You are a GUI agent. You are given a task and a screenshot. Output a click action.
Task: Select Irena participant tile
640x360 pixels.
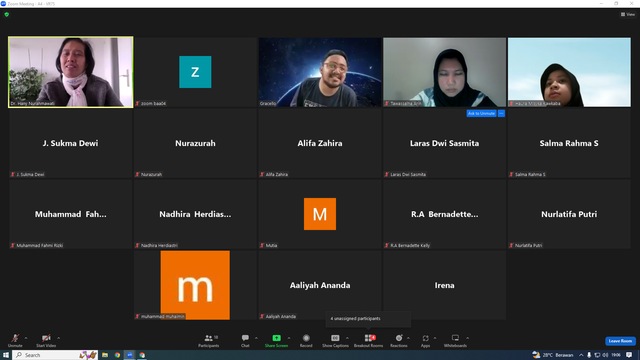444,285
